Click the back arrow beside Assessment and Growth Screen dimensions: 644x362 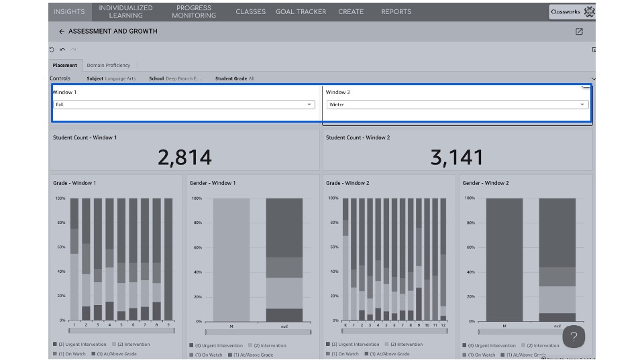(62, 32)
